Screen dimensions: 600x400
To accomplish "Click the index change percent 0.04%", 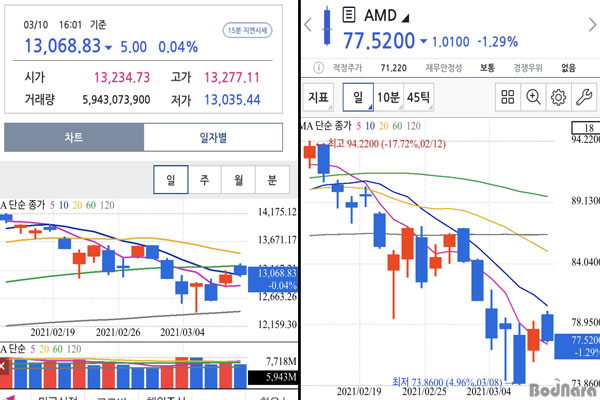I will pyautogui.click(x=178, y=47).
